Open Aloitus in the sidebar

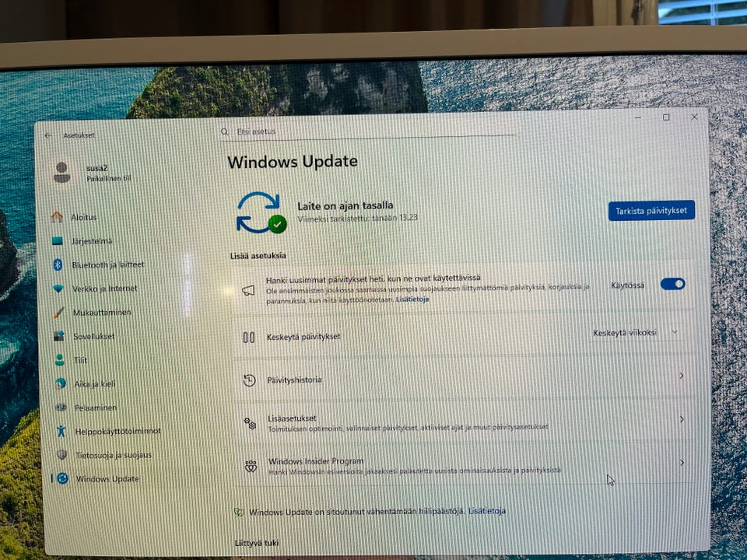(84, 217)
